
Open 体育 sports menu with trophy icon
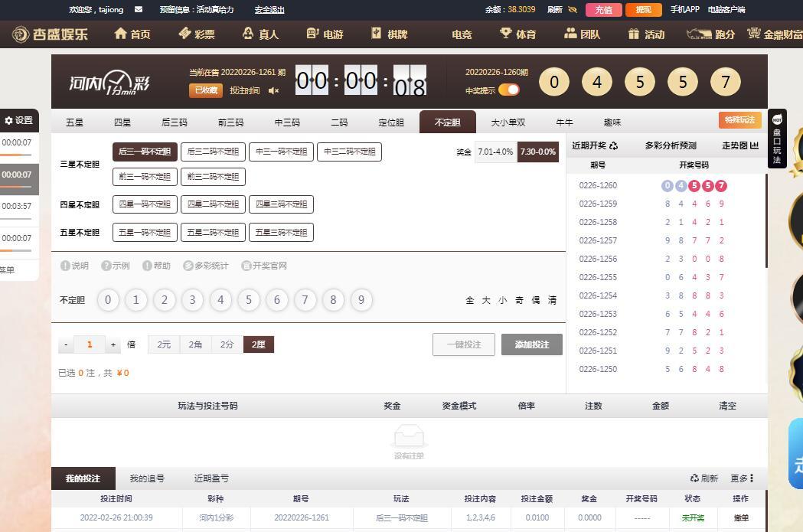(517, 34)
